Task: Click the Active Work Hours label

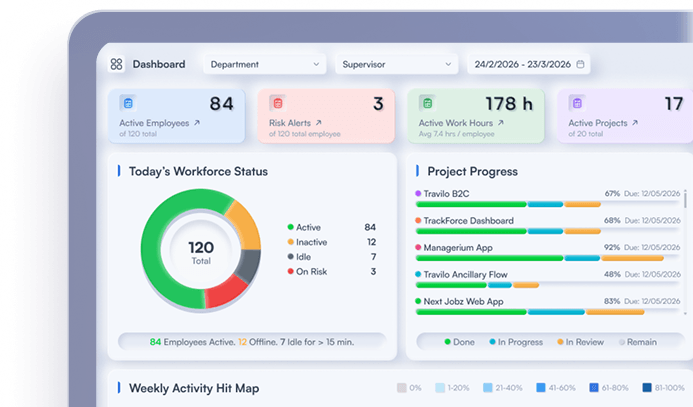Action: pyautogui.click(x=456, y=123)
